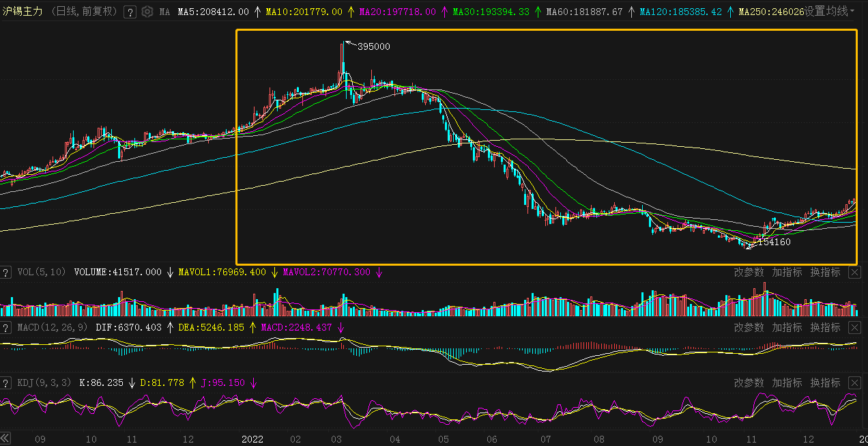
Task: Click 加指标 in the VOL panel
Action: [x=787, y=273]
